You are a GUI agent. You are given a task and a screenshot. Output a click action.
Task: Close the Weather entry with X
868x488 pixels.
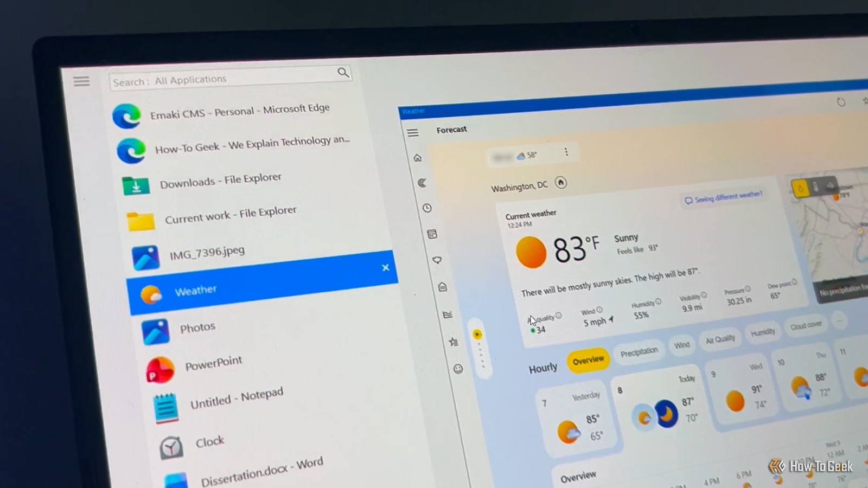pyautogui.click(x=385, y=267)
